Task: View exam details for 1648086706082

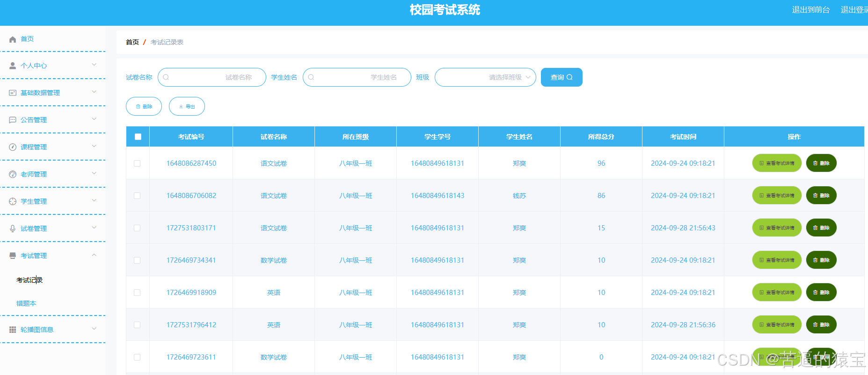Action: coord(777,195)
